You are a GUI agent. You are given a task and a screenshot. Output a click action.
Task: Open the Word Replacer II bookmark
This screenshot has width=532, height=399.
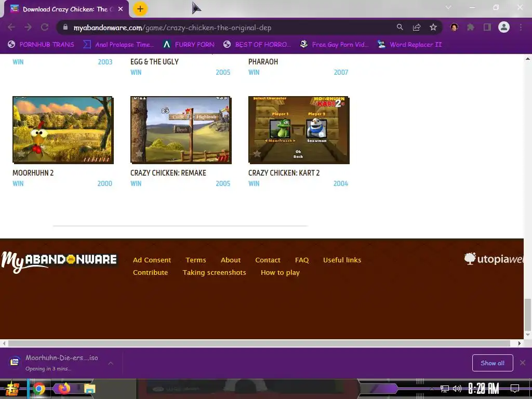click(410, 45)
